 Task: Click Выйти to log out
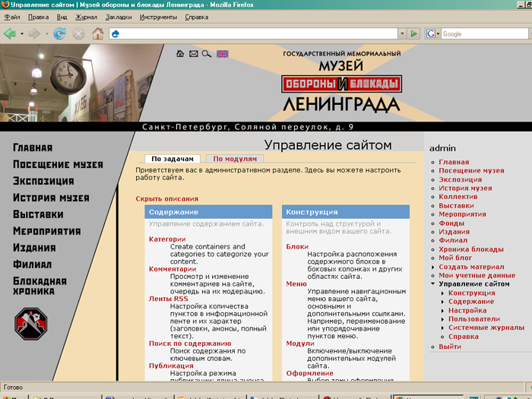tap(450, 347)
